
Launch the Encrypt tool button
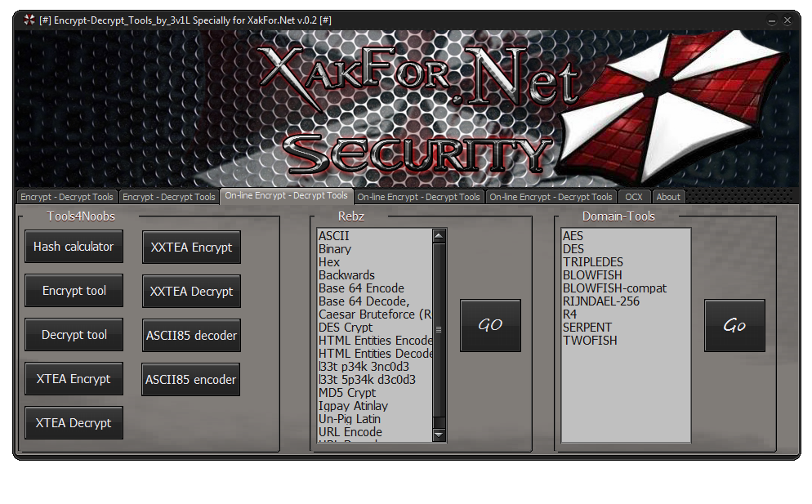click(x=74, y=291)
